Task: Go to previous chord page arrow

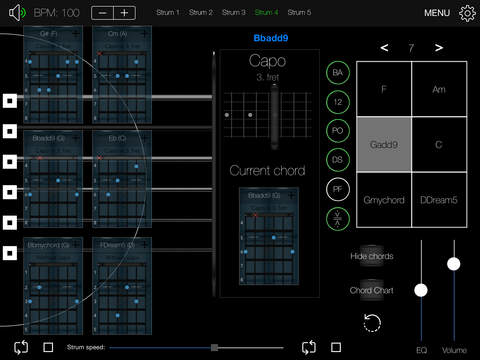Action: pyautogui.click(x=384, y=48)
